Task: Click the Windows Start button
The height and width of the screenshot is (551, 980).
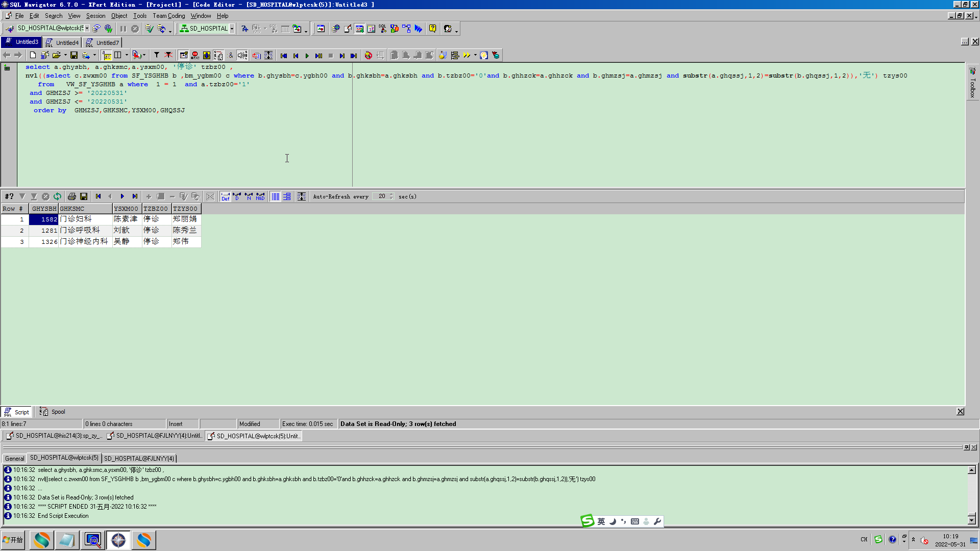Action: [13, 540]
